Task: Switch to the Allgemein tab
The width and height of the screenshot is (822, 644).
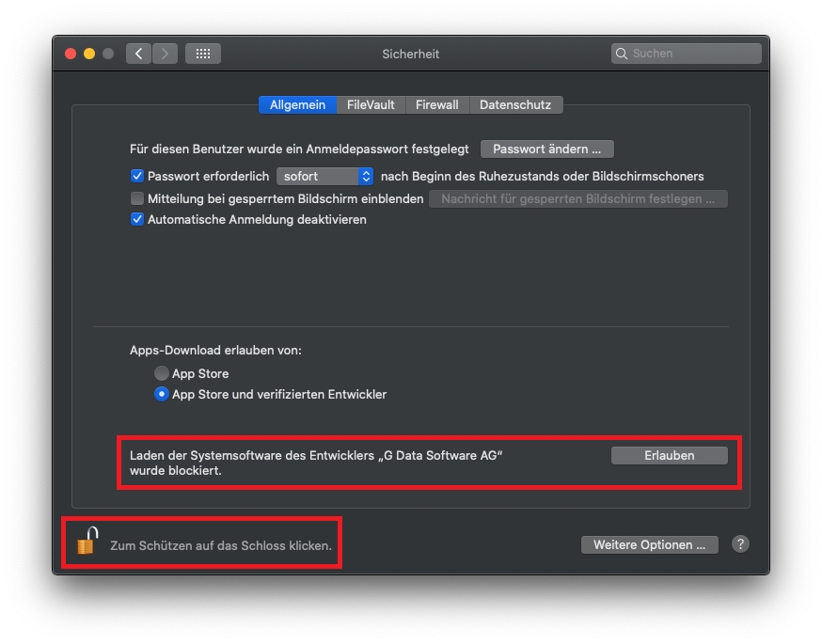Action: pos(297,104)
